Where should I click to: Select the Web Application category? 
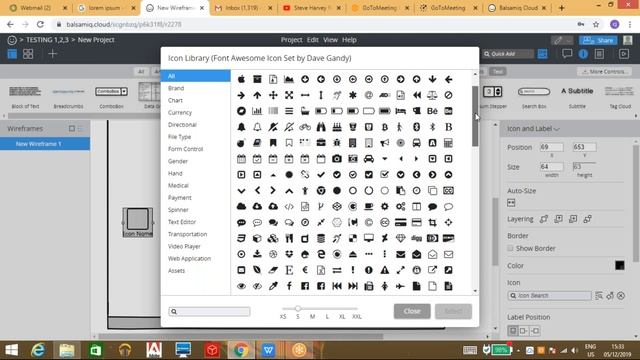(189, 258)
